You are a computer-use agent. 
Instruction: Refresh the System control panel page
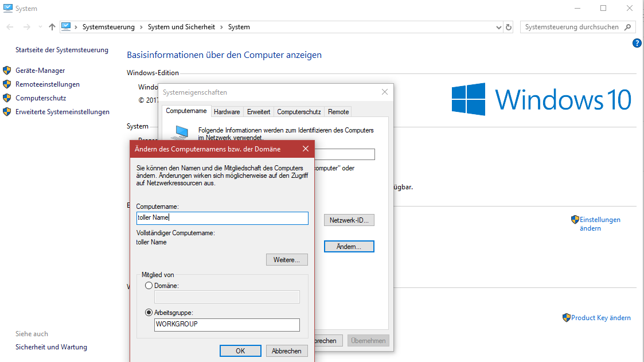[x=509, y=27]
